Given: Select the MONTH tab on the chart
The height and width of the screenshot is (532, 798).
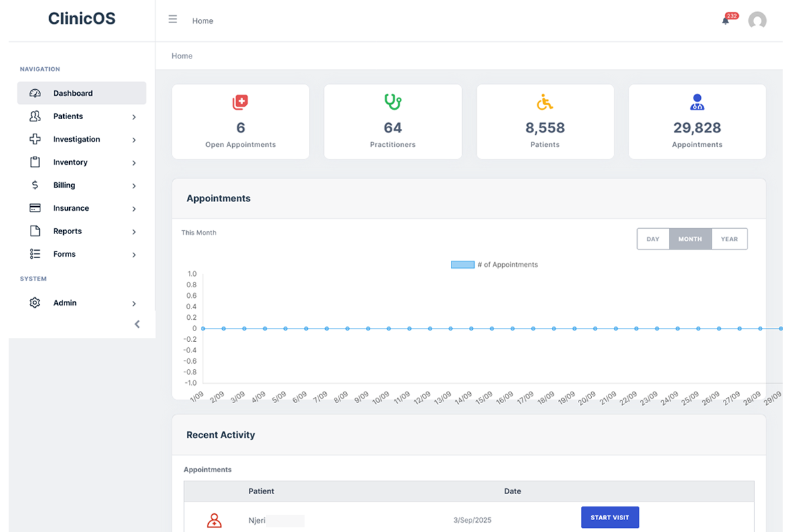Looking at the screenshot, I should click(x=690, y=239).
